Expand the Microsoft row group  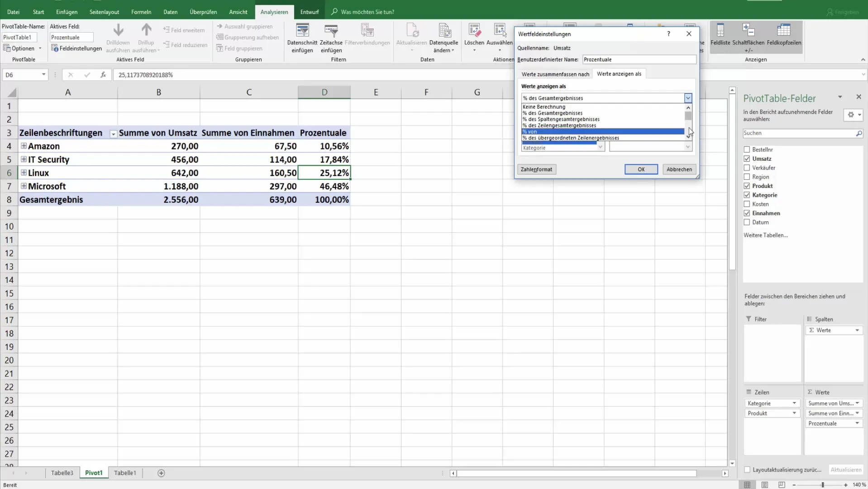[x=24, y=186]
